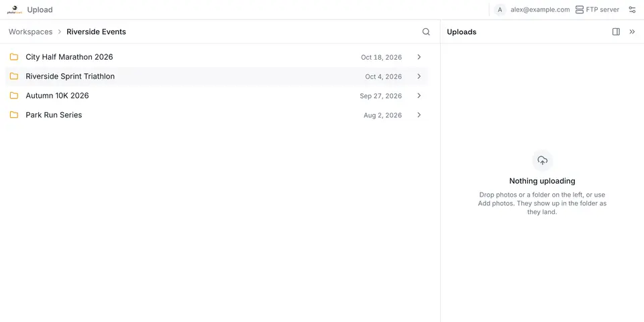This screenshot has width=644, height=322.
Task: Click Autumn 10K 2026 folder icon
Action: (14, 95)
